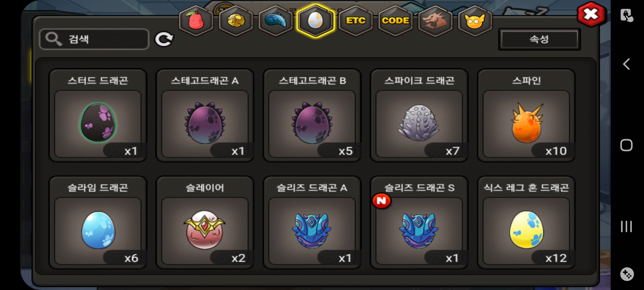
Task: Click the refresh arrow icon
Action: click(x=164, y=39)
